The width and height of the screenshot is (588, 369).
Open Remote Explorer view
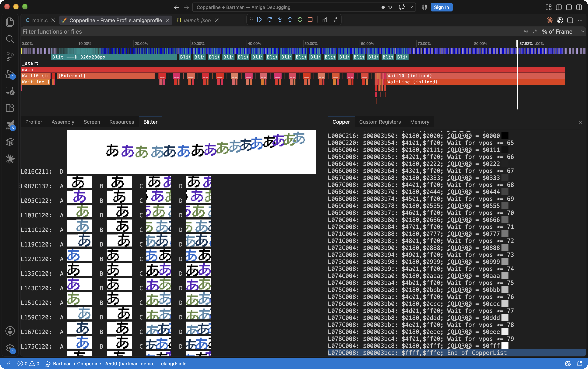point(10,91)
